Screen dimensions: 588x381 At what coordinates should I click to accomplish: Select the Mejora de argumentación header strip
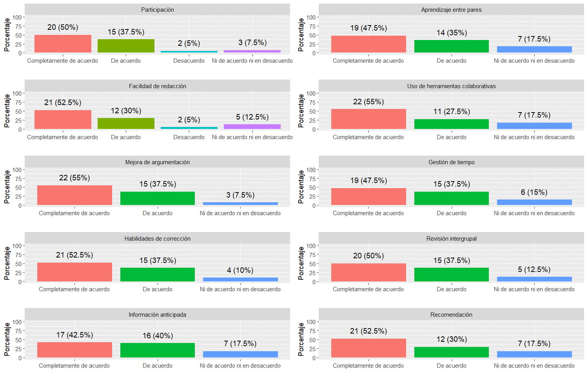pos(157,162)
